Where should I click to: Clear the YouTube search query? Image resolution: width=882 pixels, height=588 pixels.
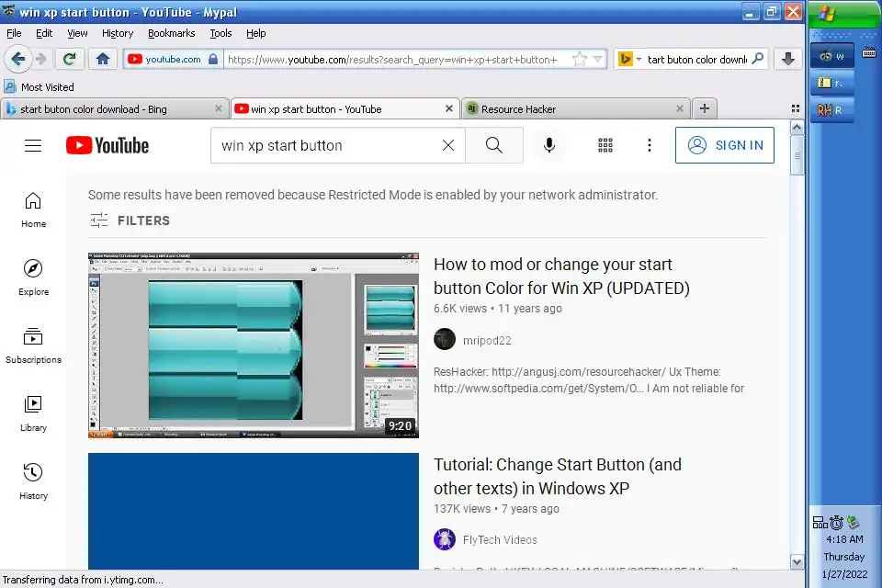coord(448,145)
